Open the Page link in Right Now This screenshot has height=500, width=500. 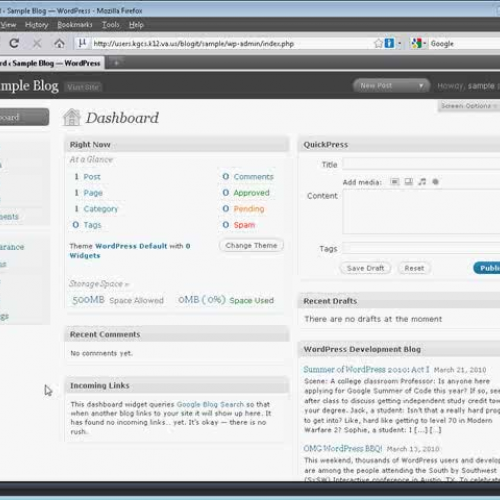coord(93,193)
